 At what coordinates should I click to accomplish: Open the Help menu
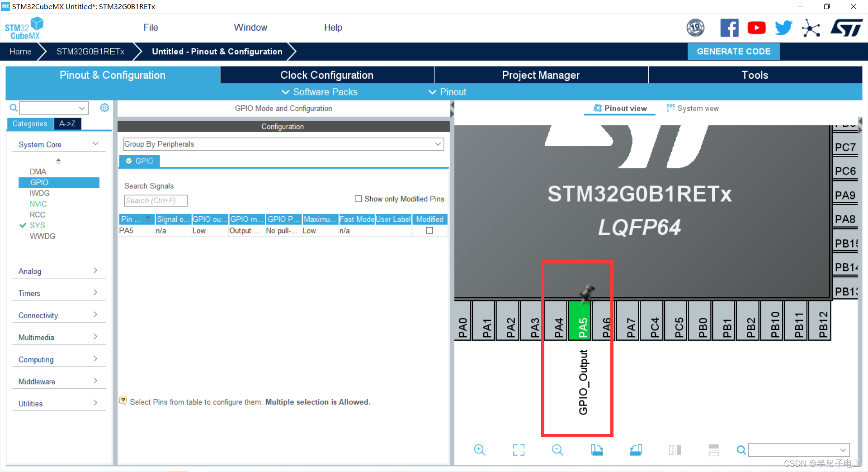tap(333, 28)
